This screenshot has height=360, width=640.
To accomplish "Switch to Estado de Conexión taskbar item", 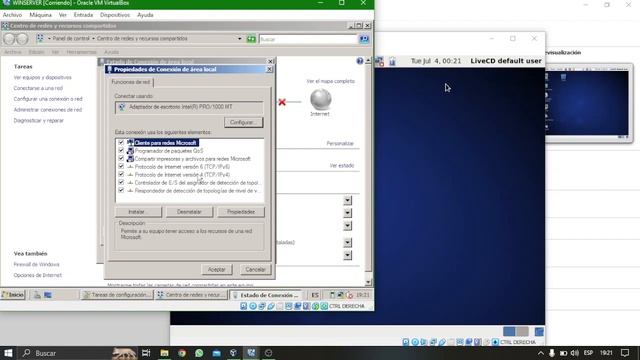I will click(266, 295).
